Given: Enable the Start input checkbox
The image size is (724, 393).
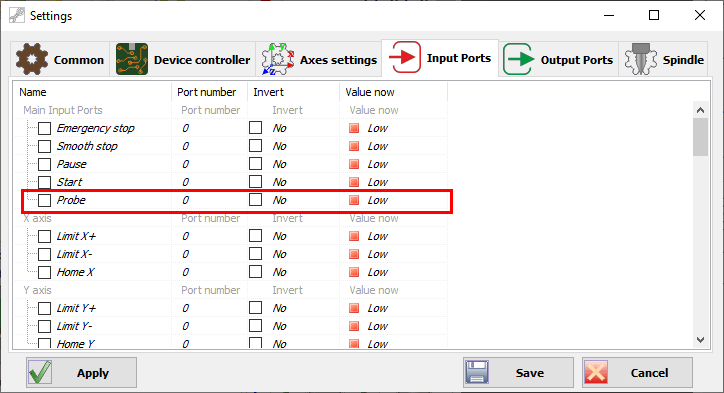Looking at the screenshot, I should (44, 182).
